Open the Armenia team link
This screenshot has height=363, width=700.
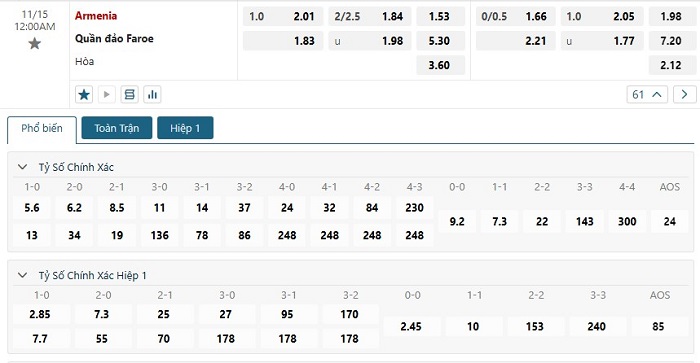click(96, 16)
